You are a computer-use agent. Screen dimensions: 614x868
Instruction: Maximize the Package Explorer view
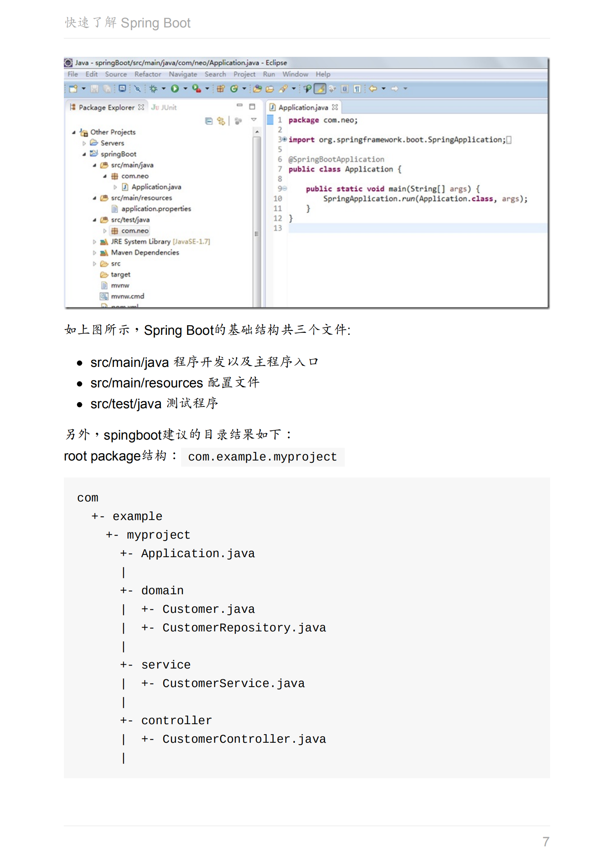point(252,107)
